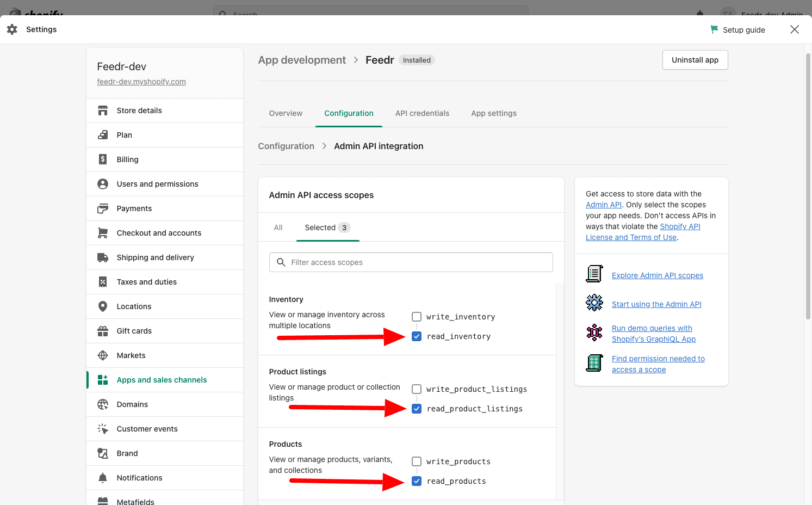The image size is (812, 505).
Task: Go back to App development breadcrumb
Action: (x=302, y=60)
